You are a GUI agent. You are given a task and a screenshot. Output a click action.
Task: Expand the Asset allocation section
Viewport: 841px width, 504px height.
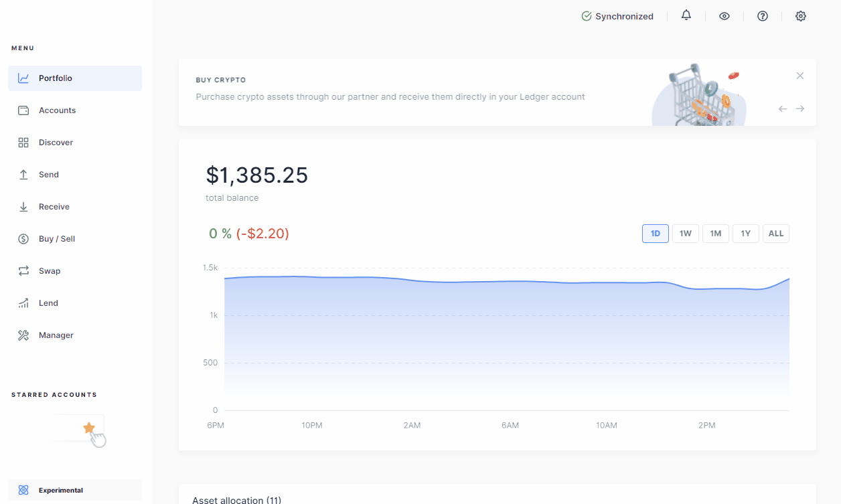pos(237,499)
